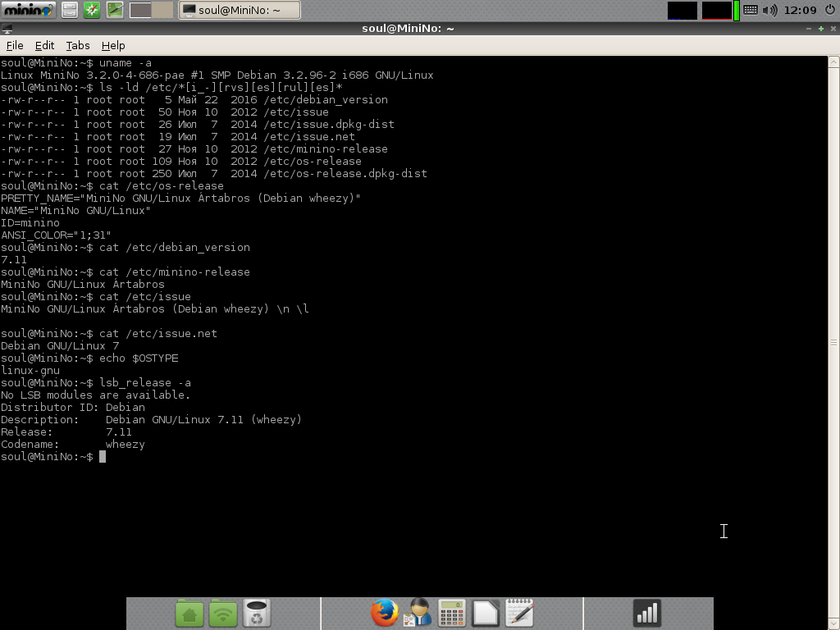Open the minino main menu button
This screenshot has height=630, width=840.
point(29,10)
